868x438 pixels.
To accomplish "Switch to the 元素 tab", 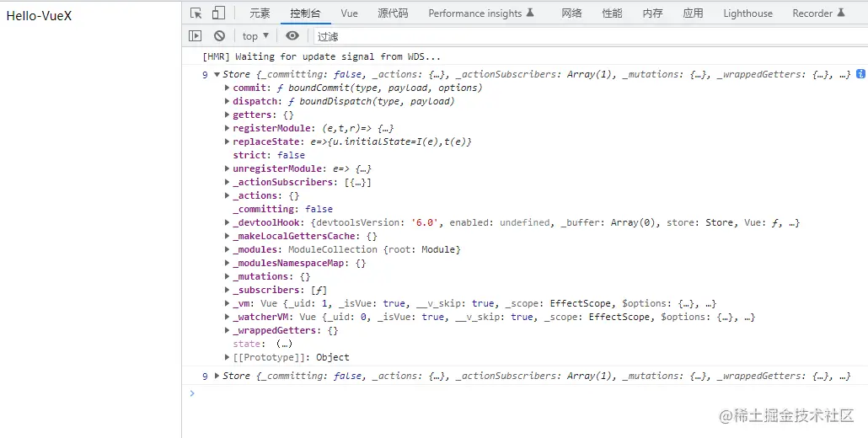I will (x=260, y=13).
